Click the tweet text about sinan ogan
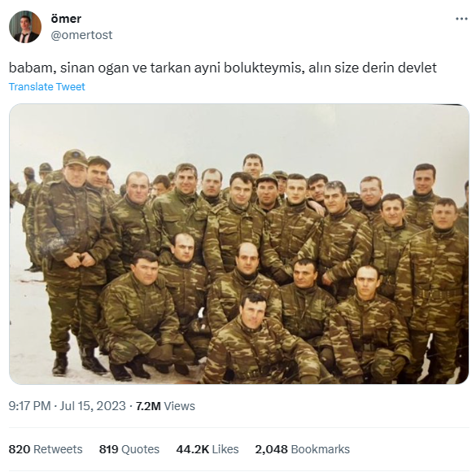The image size is (476, 472). click(x=222, y=68)
